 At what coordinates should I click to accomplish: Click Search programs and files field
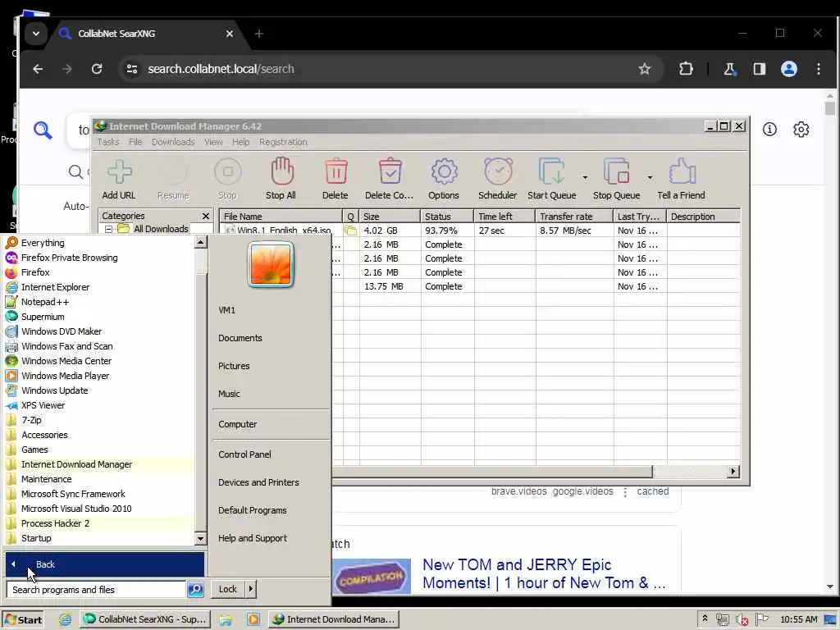97,590
